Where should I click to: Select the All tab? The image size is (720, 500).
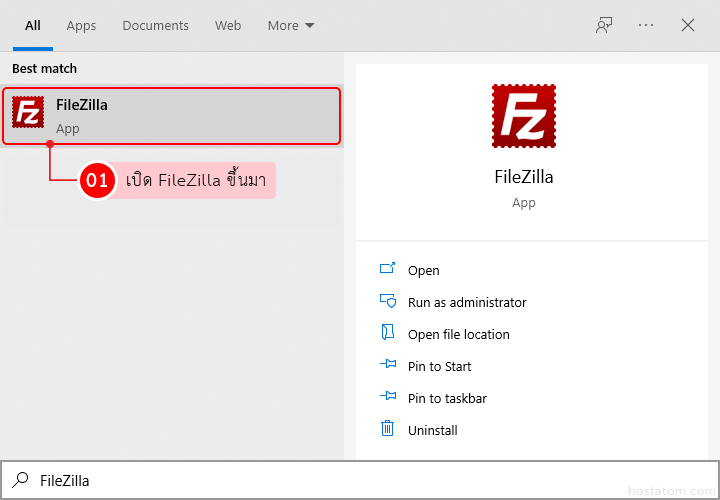coord(33,25)
